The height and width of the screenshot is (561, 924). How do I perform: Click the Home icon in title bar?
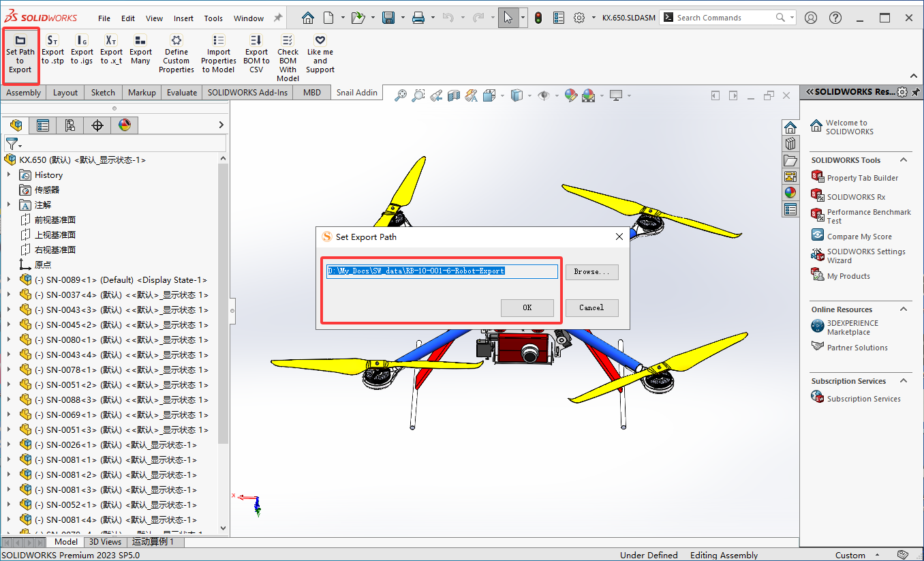point(308,18)
